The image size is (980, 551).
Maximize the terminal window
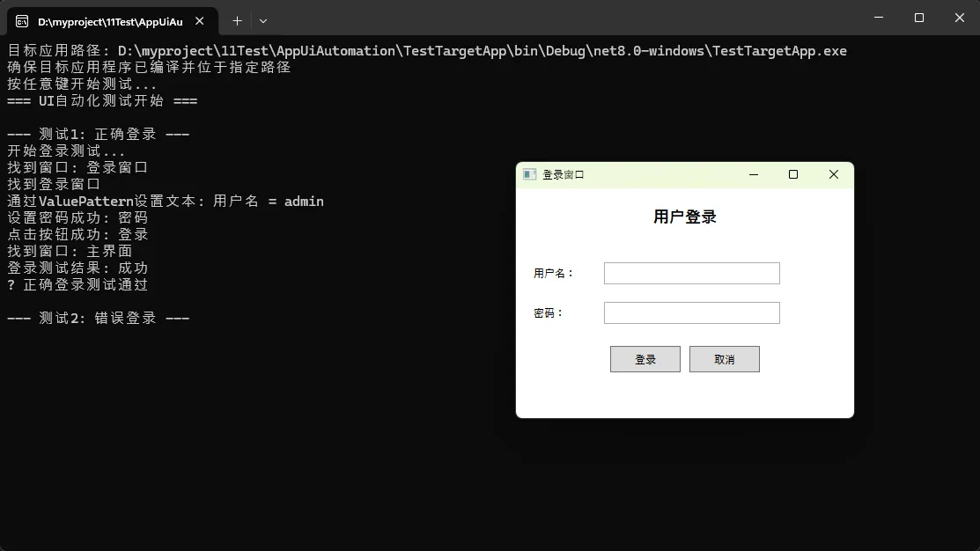(x=919, y=18)
